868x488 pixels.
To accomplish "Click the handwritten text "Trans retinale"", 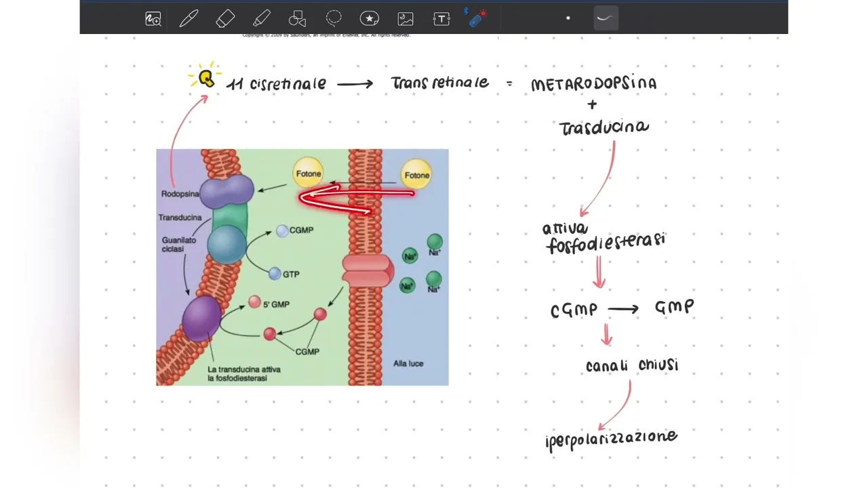I will (440, 83).
